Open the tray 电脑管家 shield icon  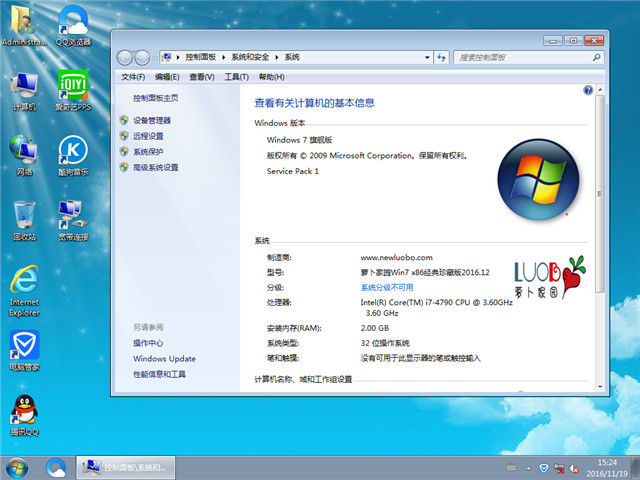(543, 468)
